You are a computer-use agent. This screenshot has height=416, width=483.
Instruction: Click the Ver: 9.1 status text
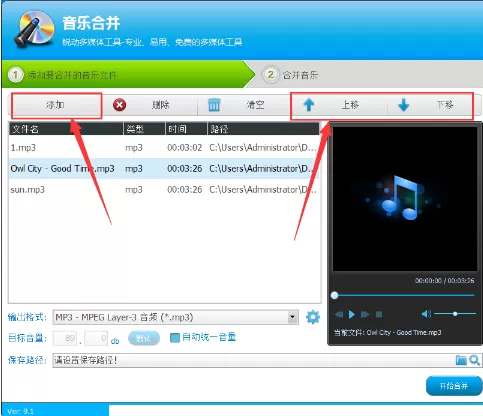point(20,411)
